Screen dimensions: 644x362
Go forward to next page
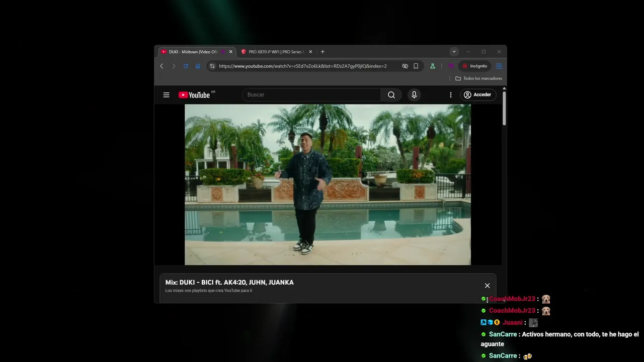coord(174,66)
